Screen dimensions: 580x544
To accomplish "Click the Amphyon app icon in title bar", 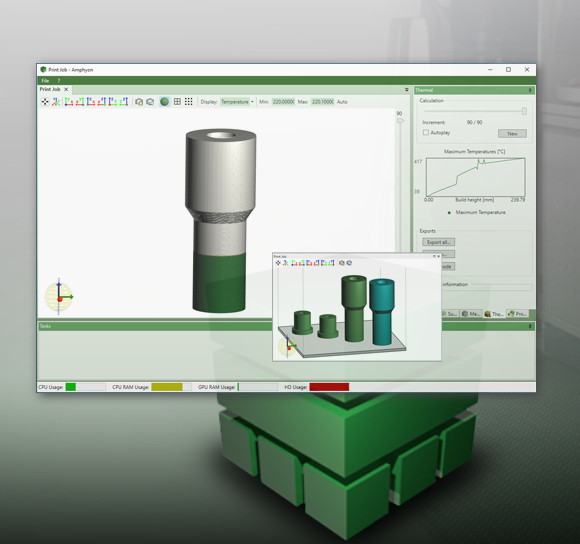I will pos(43,70).
